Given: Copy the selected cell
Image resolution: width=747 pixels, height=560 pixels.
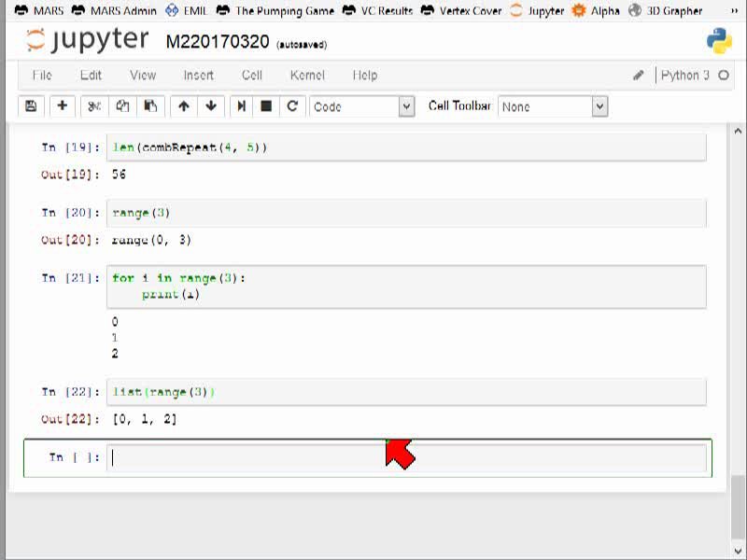Looking at the screenshot, I should point(122,106).
